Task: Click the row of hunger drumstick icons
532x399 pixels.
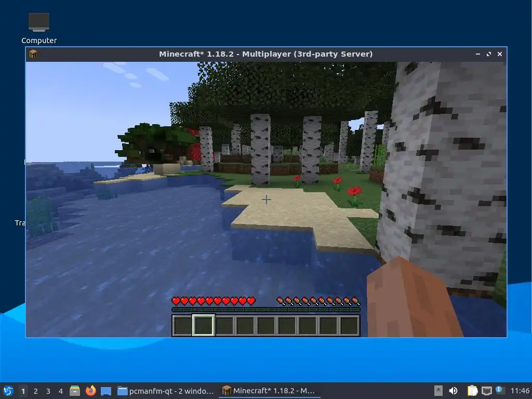Action: click(318, 301)
